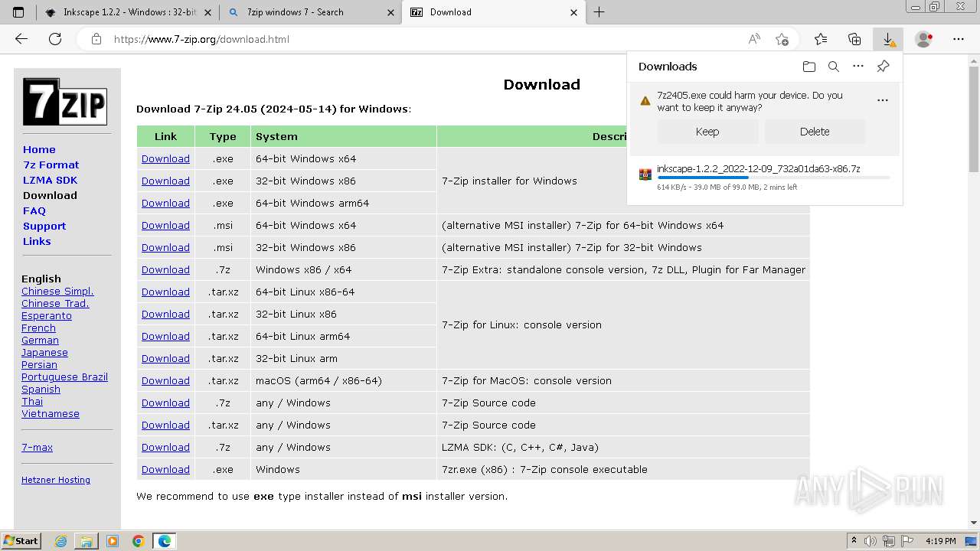View site information lock icon
Image resolution: width=980 pixels, height=551 pixels.
[x=96, y=39]
